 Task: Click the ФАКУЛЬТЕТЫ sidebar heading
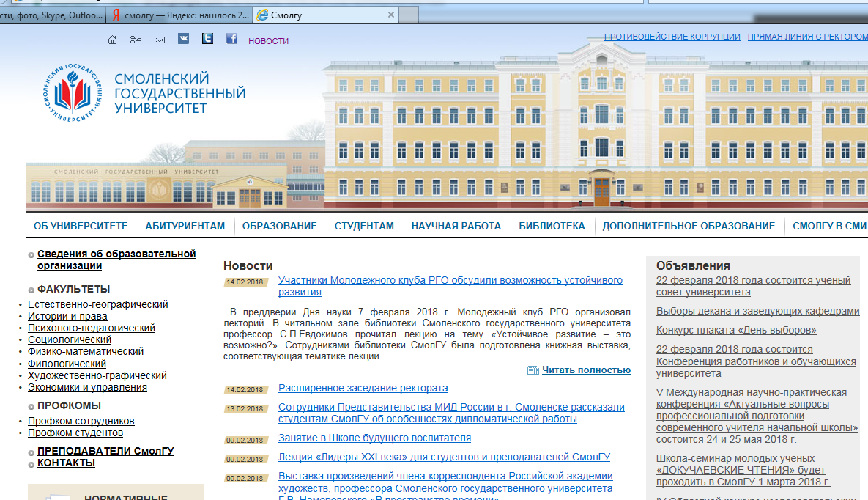coord(74,290)
